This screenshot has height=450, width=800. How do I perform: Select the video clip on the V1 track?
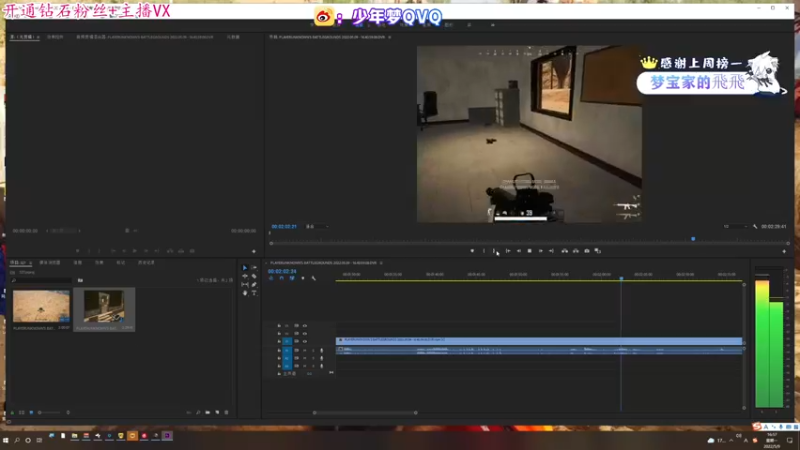coord(539,341)
